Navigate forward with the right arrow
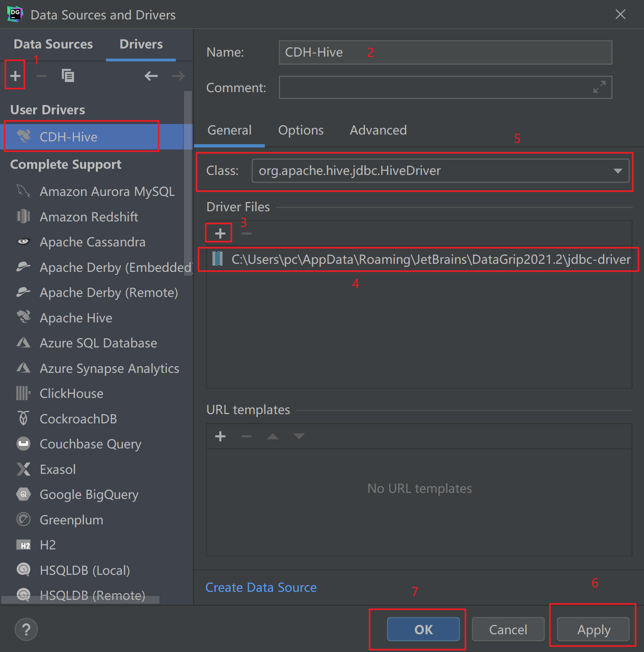This screenshot has height=652, width=644. [x=178, y=76]
